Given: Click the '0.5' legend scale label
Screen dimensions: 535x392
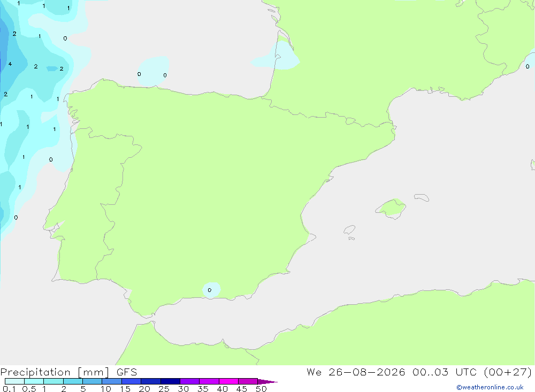Looking at the screenshot, I should pos(29,389).
